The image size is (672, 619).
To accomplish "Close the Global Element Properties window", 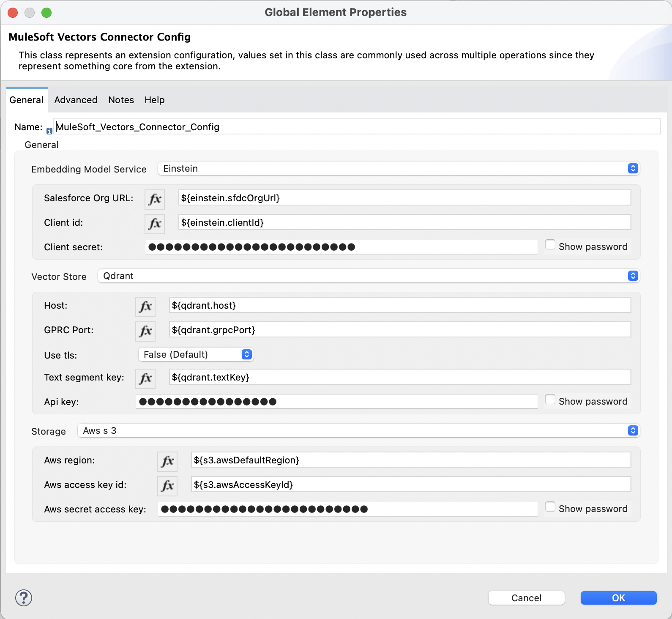I will click(x=13, y=13).
